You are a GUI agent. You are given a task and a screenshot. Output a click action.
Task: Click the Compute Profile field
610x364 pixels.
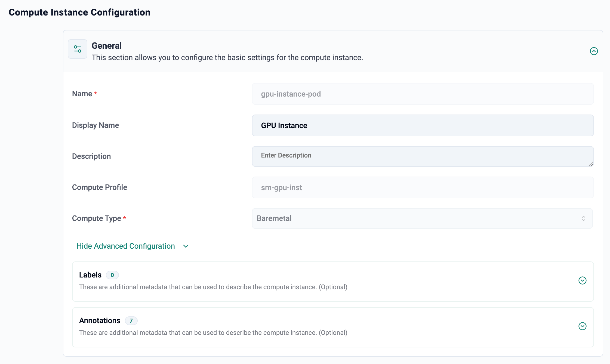tap(423, 187)
